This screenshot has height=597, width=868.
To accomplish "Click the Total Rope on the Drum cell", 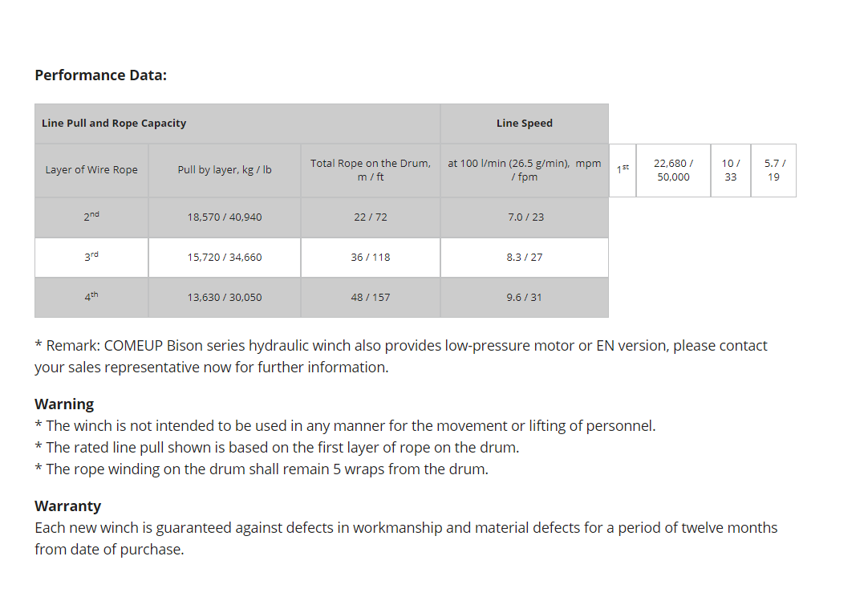I will pyautogui.click(x=370, y=170).
